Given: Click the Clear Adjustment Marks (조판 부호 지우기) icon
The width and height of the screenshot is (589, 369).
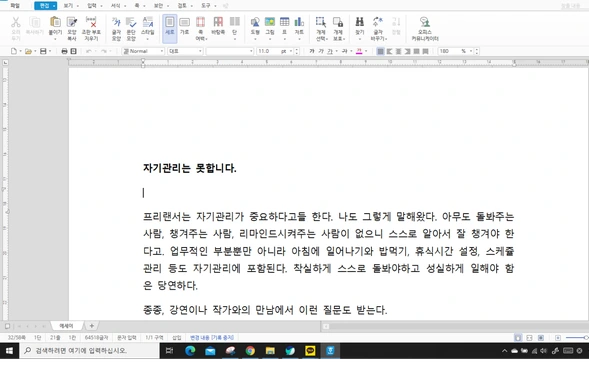Looking at the screenshot, I should coord(91,23).
